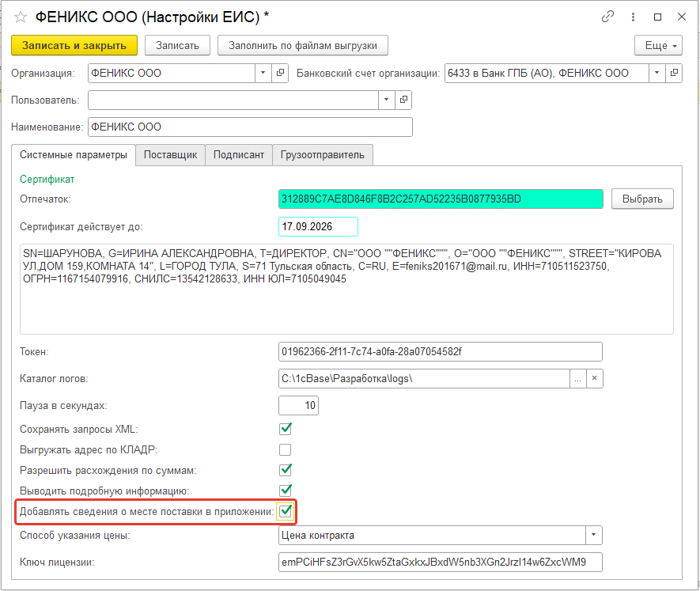Viewport: 700px width, 591px height.
Task: Open the Банковский счет record via its icon
Action: (x=674, y=73)
